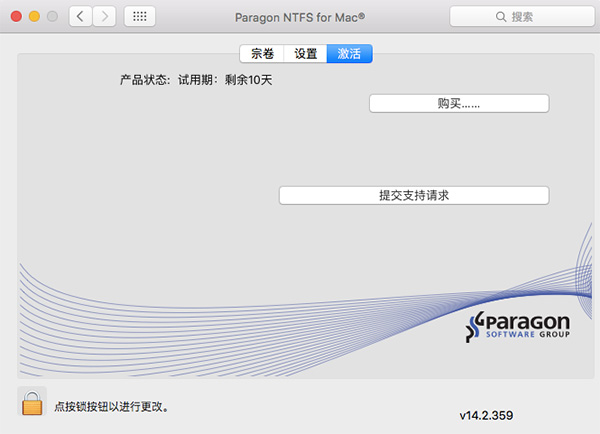This screenshot has height=434, width=600.
Task: Click the version text v14.2.359
Action: pos(486,415)
